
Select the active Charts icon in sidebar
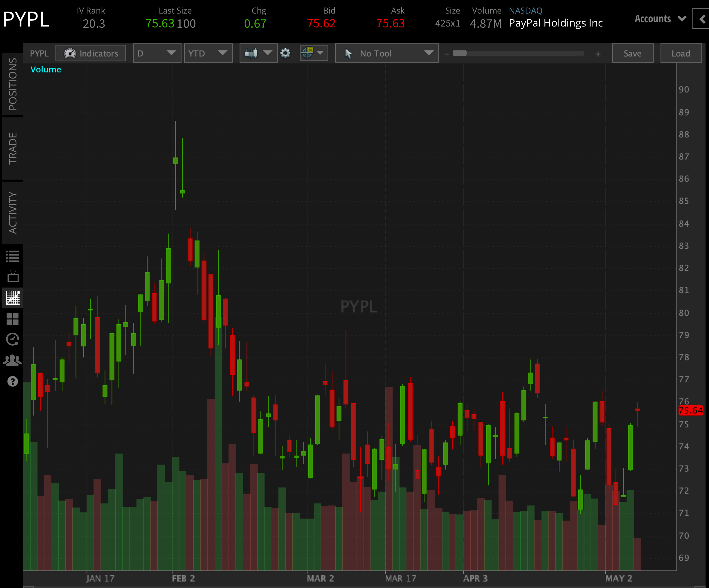12,298
